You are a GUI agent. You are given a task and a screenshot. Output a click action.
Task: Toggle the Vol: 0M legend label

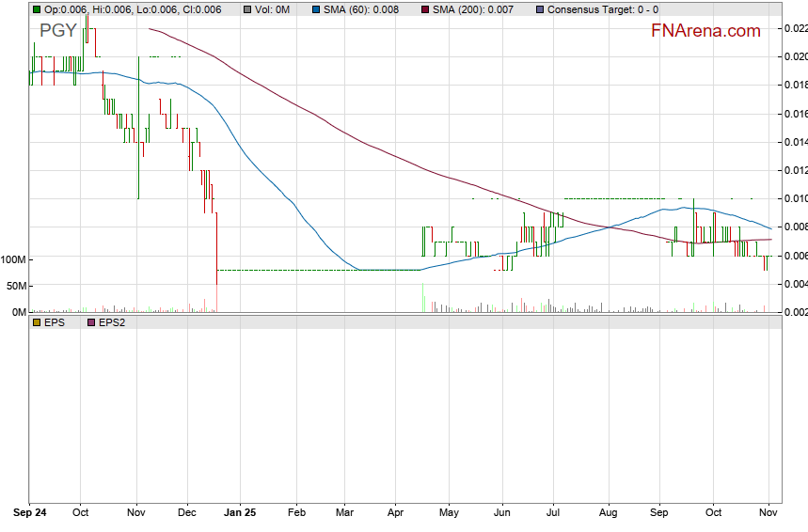click(x=273, y=9)
